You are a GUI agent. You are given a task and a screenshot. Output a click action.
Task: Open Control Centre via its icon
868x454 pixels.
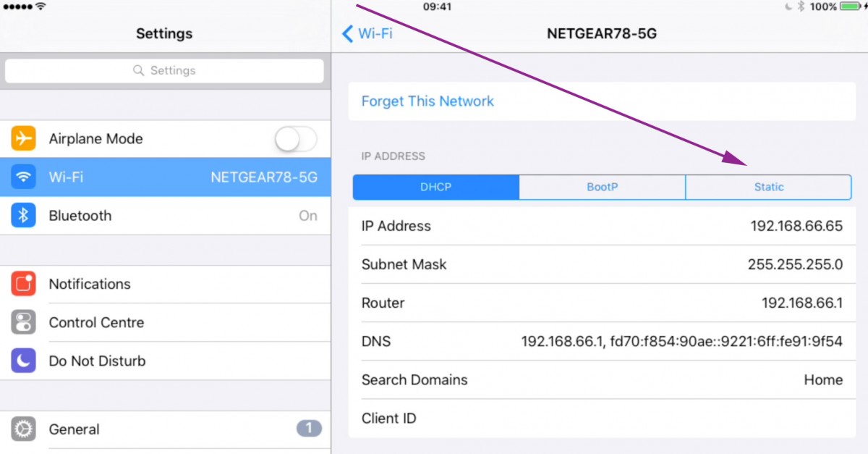[23, 322]
